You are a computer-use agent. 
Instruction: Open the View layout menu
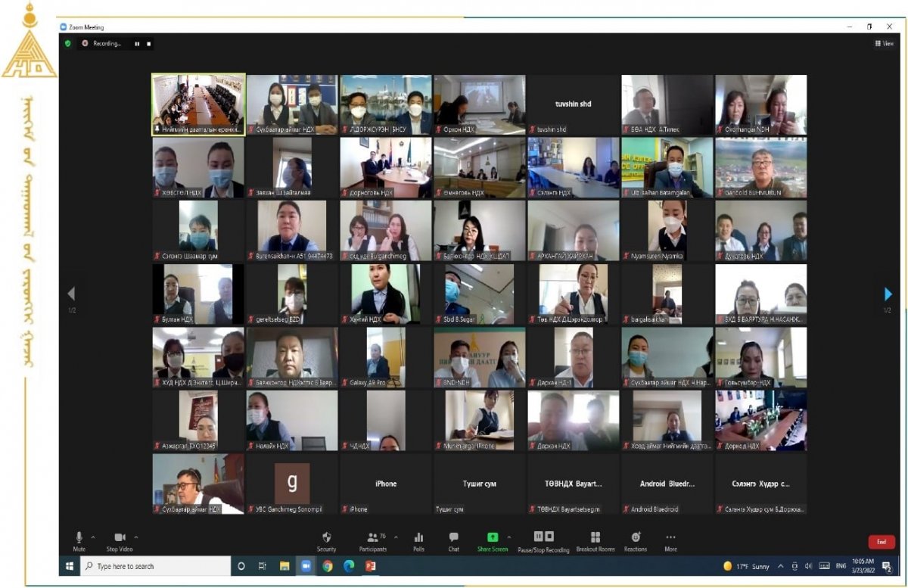[x=884, y=44]
